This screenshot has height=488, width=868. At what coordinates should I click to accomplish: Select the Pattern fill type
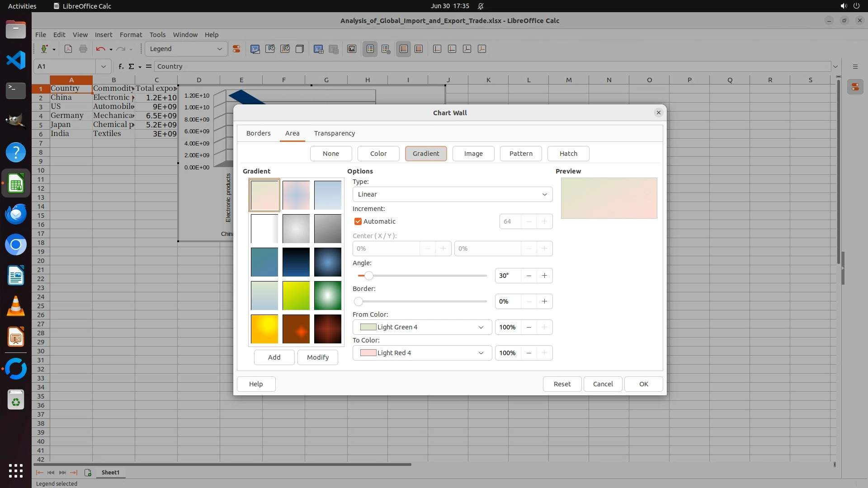521,154
